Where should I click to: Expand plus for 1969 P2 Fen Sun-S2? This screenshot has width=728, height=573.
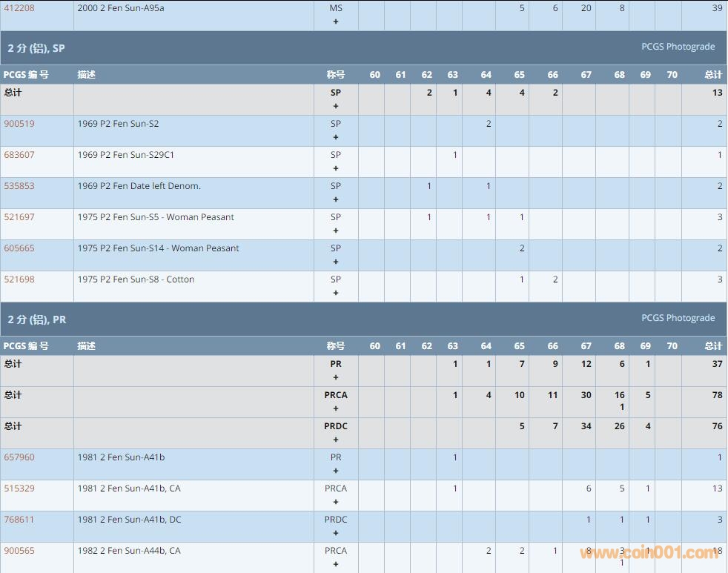336,137
